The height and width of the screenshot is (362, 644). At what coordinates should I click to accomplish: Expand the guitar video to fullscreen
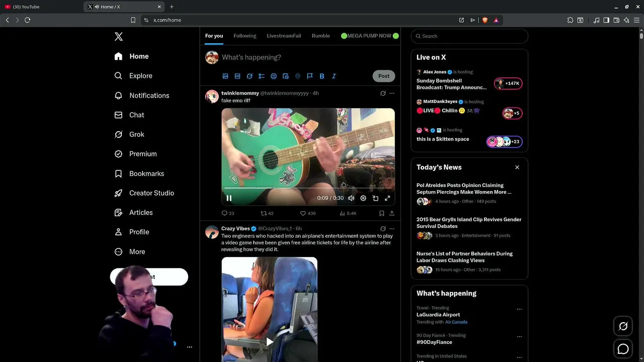coord(387,198)
